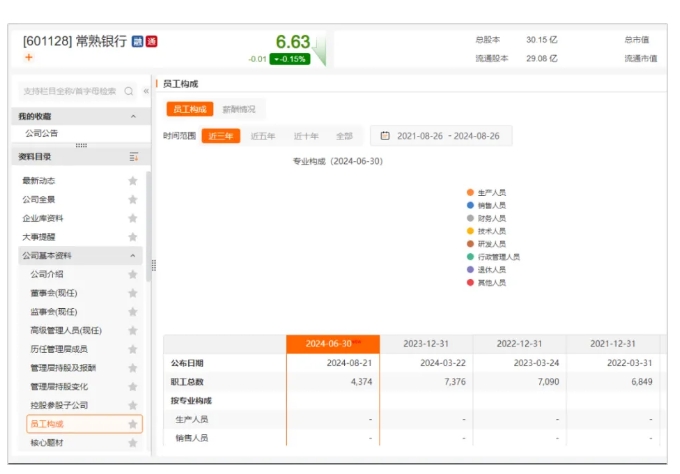
Task: Collapse sidebar with double-chevron icon
Action: coord(146,91)
